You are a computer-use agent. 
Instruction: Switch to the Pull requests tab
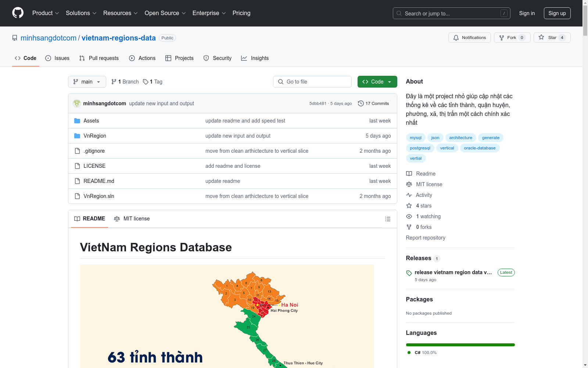(x=99, y=58)
